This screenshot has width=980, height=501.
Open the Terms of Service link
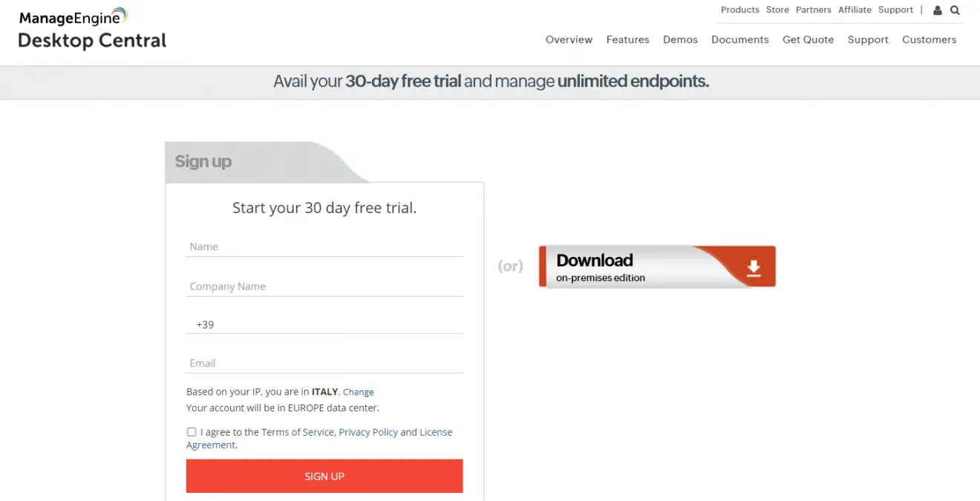298,431
